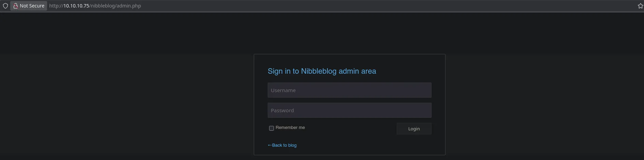644x160 pixels.
Task: Bookmark this page with the star icon
Action: tap(640, 6)
